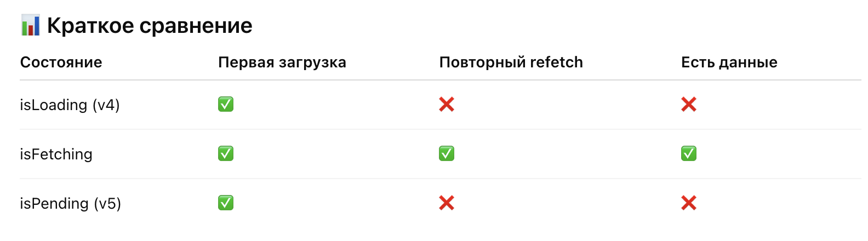Click the 'Повторный refetch' column header
The height and width of the screenshot is (241, 868).
click(511, 62)
